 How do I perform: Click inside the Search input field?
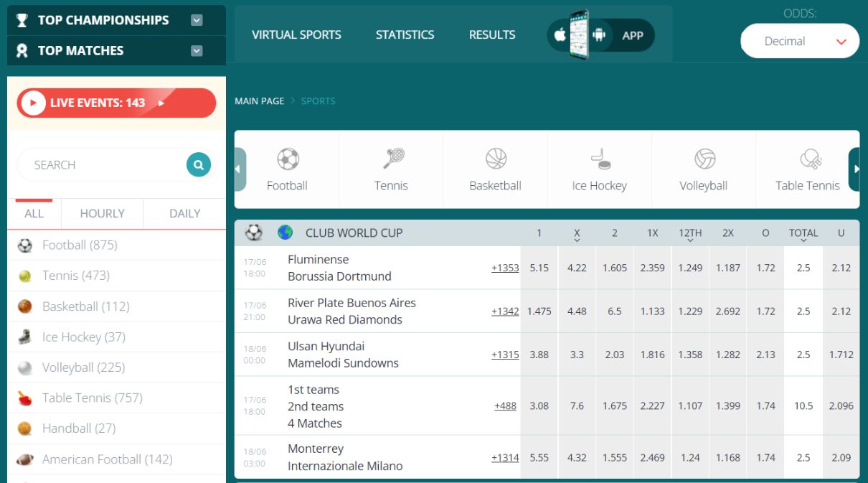100,165
